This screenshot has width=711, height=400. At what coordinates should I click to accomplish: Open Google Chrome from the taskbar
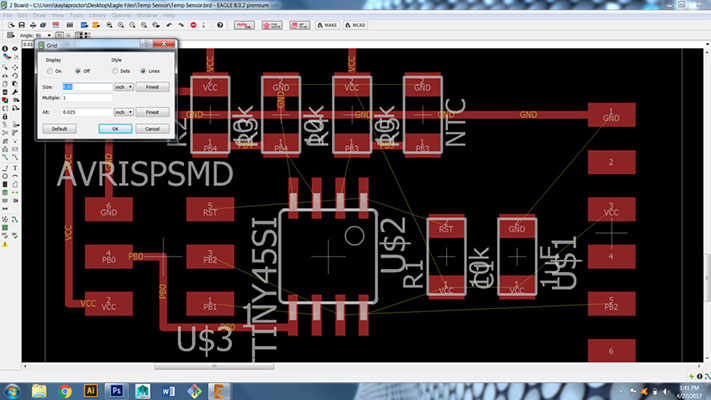click(65, 390)
